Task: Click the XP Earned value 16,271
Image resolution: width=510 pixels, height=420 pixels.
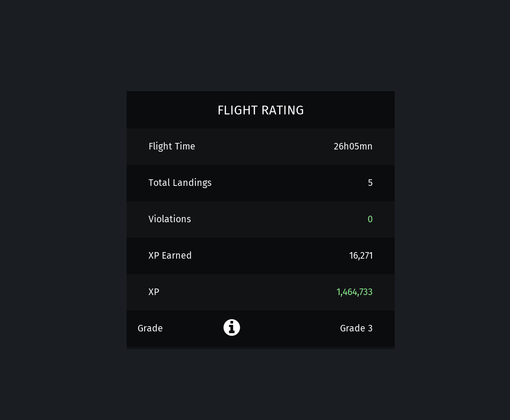Action: pyautogui.click(x=361, y=256)
